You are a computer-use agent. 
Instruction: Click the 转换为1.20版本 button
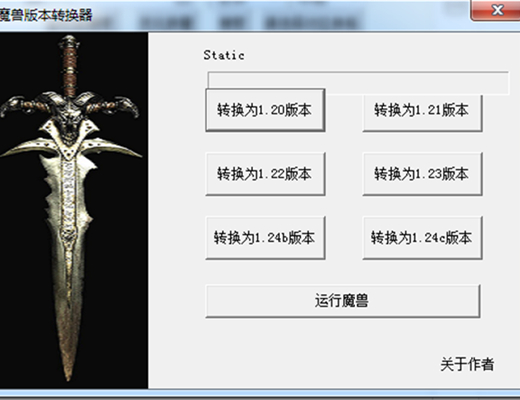pos(265,110)
